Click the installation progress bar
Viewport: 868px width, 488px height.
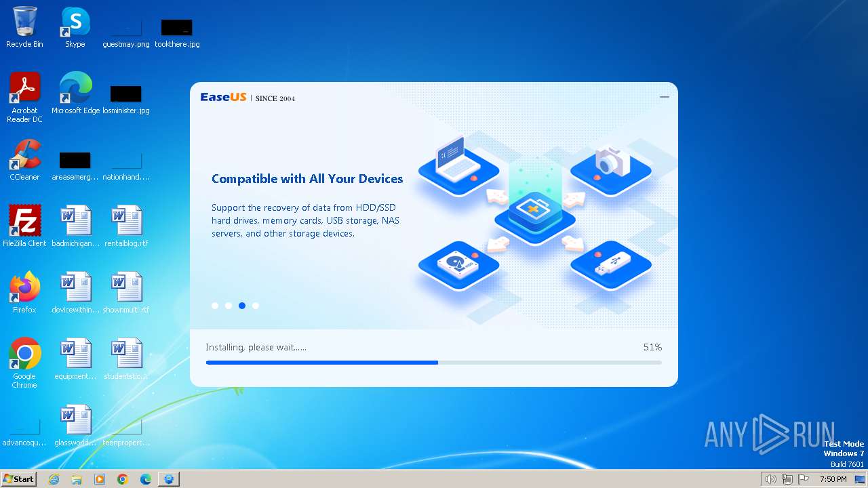pyautogui.click(x=434, y=363)
